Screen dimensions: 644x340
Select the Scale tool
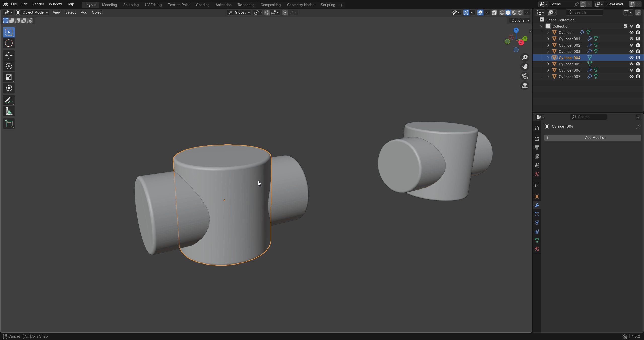point(9,77)
